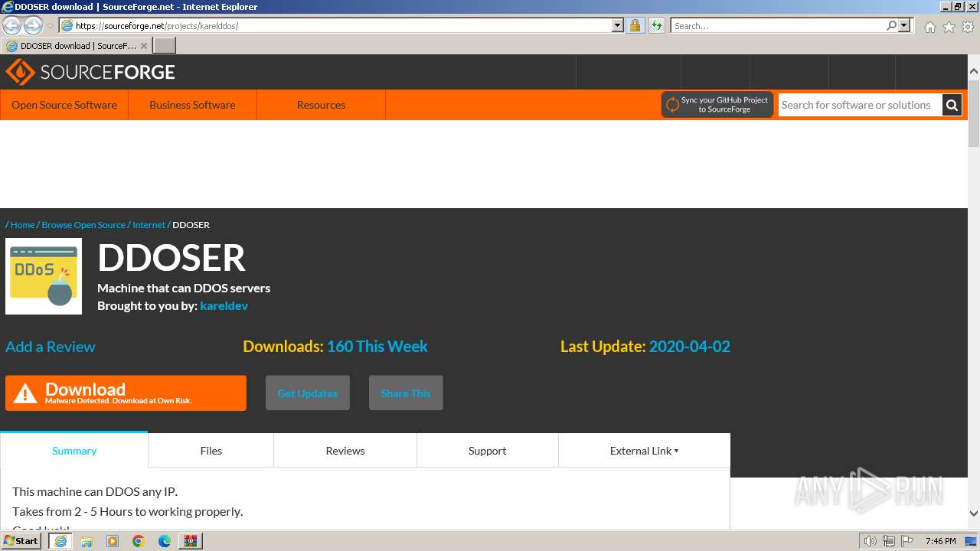Click the Show desktop button
This screenshot has width=980, height=551.
(x=972, y=541)
